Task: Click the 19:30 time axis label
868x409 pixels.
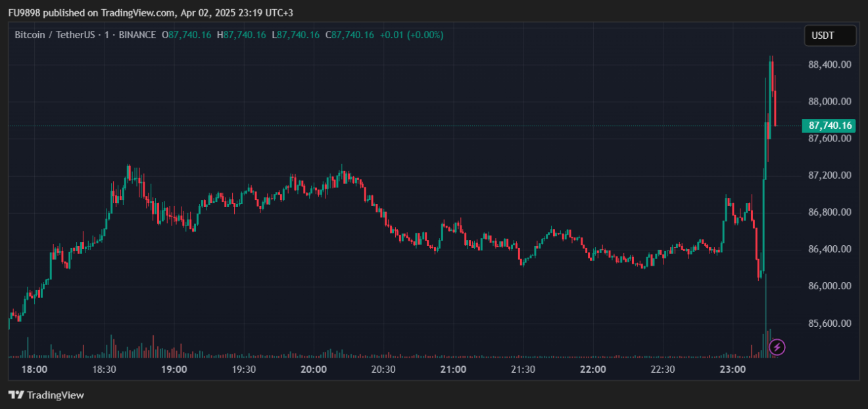Action: 244,370
